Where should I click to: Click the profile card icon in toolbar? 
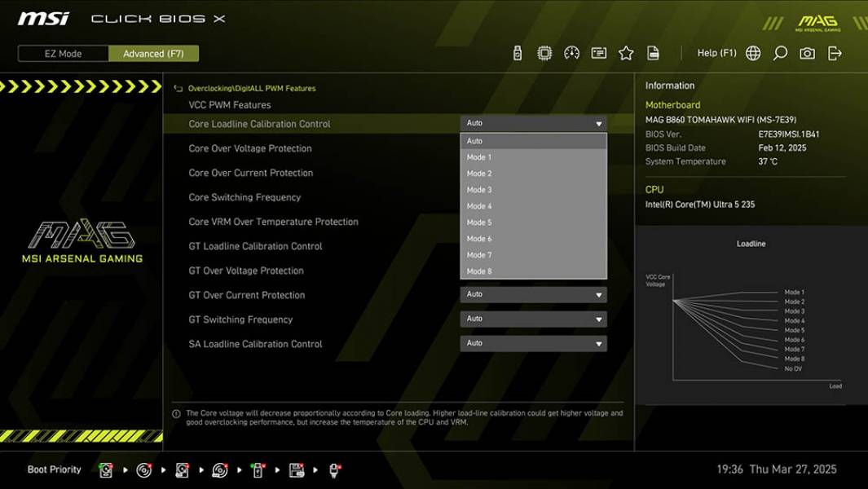tap(598, 53)
